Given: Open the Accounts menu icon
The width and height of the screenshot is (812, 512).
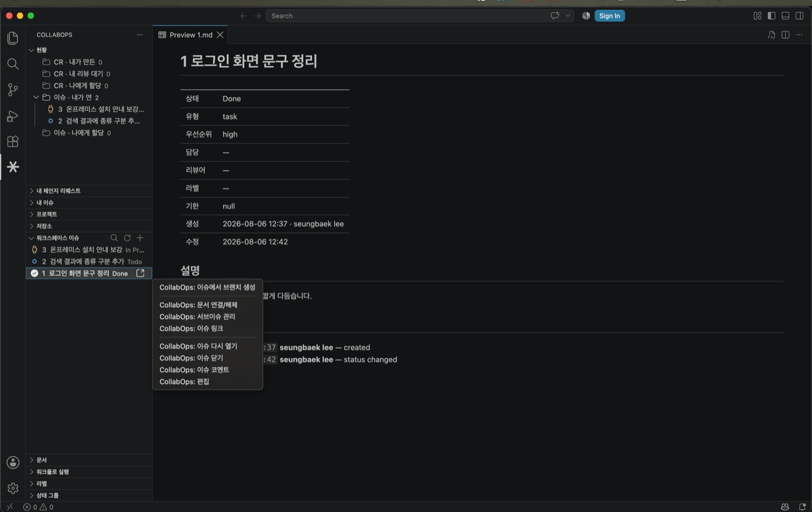Looking at the screenshot, I should tap(13, 462).
